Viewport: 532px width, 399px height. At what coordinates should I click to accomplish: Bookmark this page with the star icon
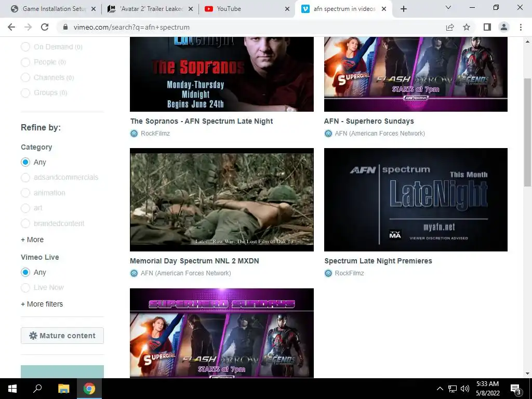(x=467, y=27)
